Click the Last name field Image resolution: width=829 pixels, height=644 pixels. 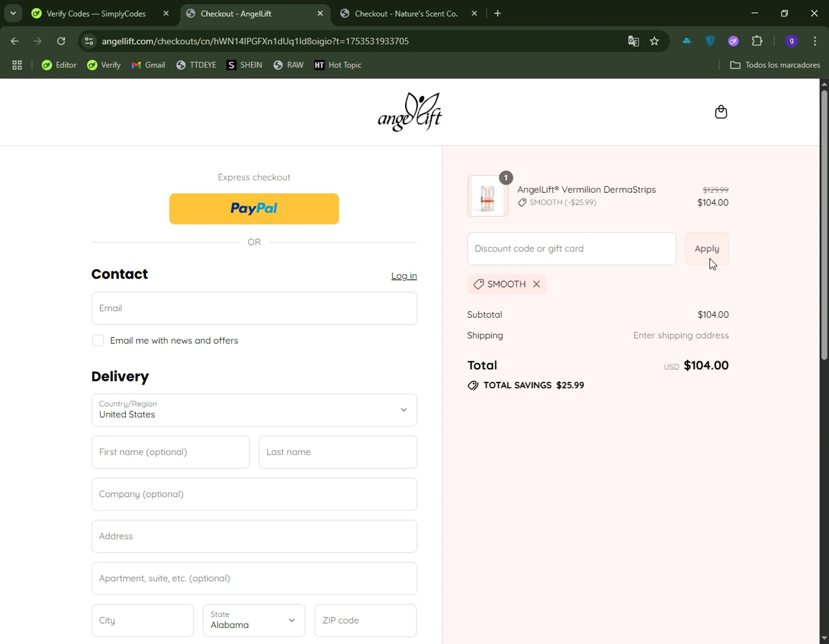(338, 452)
